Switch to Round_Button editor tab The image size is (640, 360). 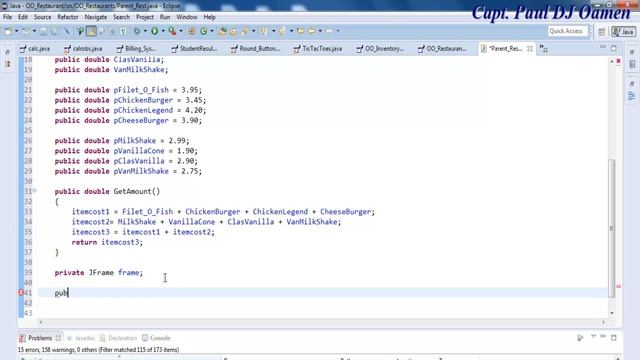pyautogui.click(x=256, y=49)
